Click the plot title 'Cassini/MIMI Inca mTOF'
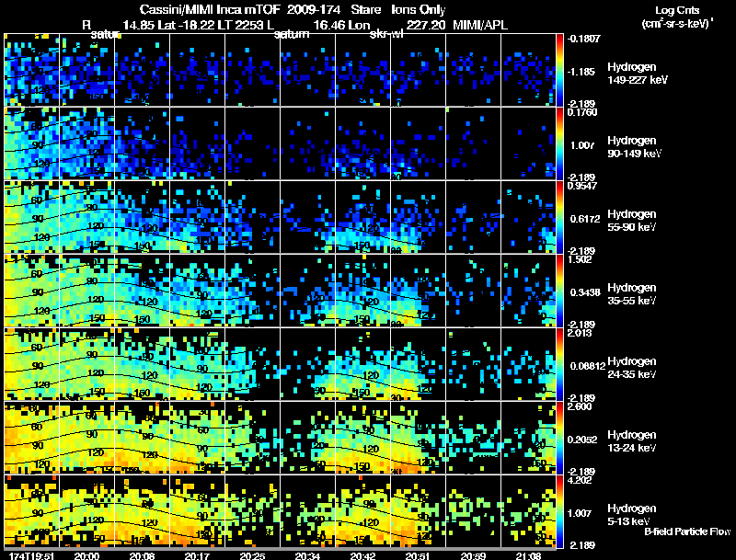The image size is (736, 560). pyautogui.click(x=210, y=9)
